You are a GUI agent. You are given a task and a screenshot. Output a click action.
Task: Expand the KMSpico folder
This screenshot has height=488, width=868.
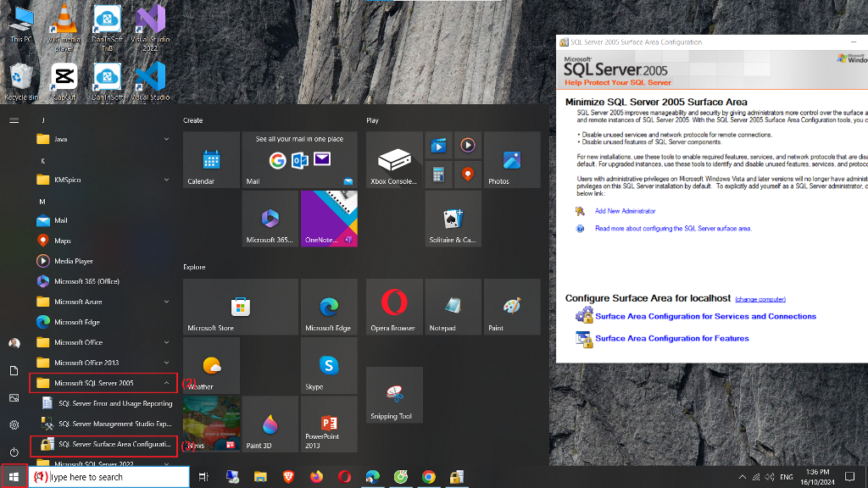[x=103, y=180]
